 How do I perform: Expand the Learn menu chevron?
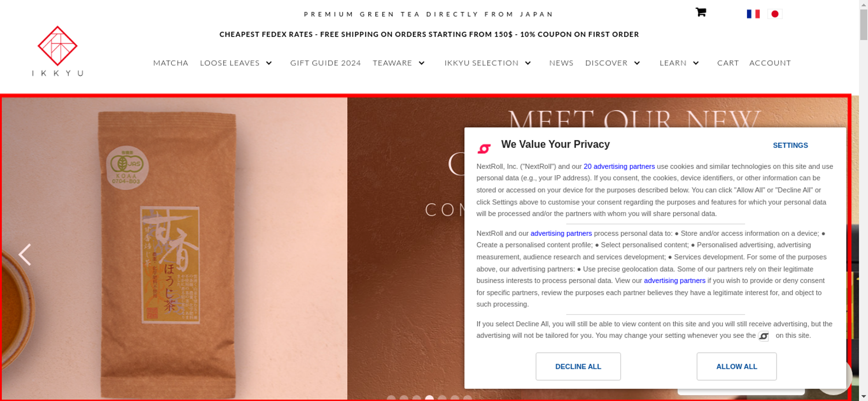[x=696, y=63]
